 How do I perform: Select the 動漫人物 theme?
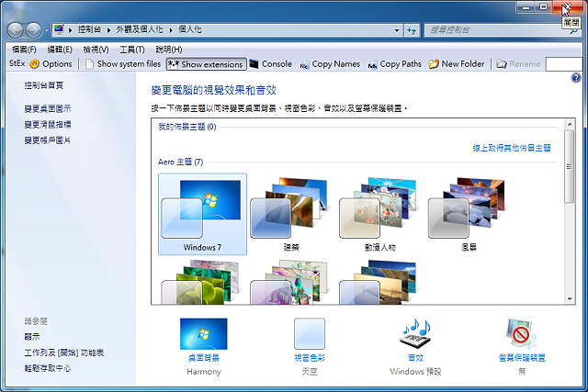pos(379,214)
